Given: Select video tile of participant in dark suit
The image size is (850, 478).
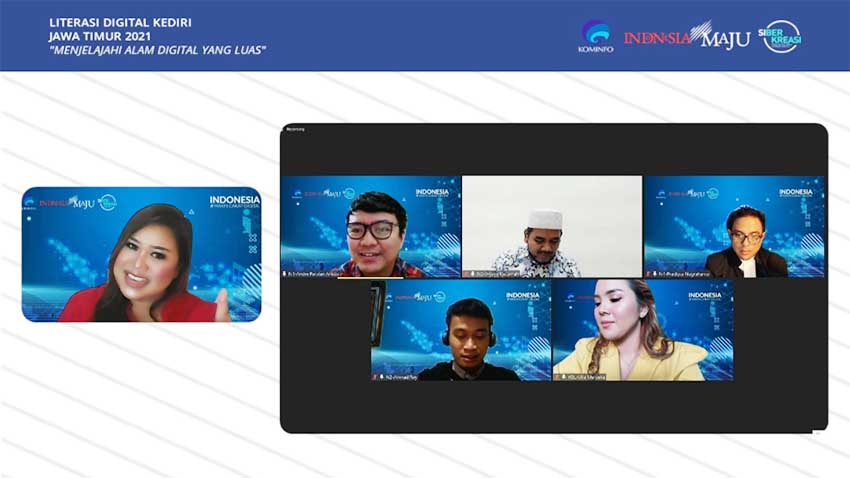Looking at the screenshot, I should tap(733, 225).
